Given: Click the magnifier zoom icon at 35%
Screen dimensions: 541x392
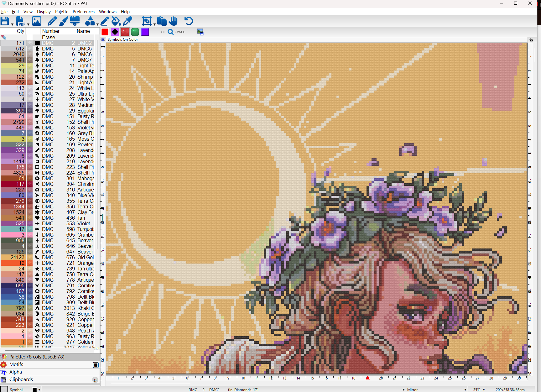Looking at the screenshot, I should [170, 32].
